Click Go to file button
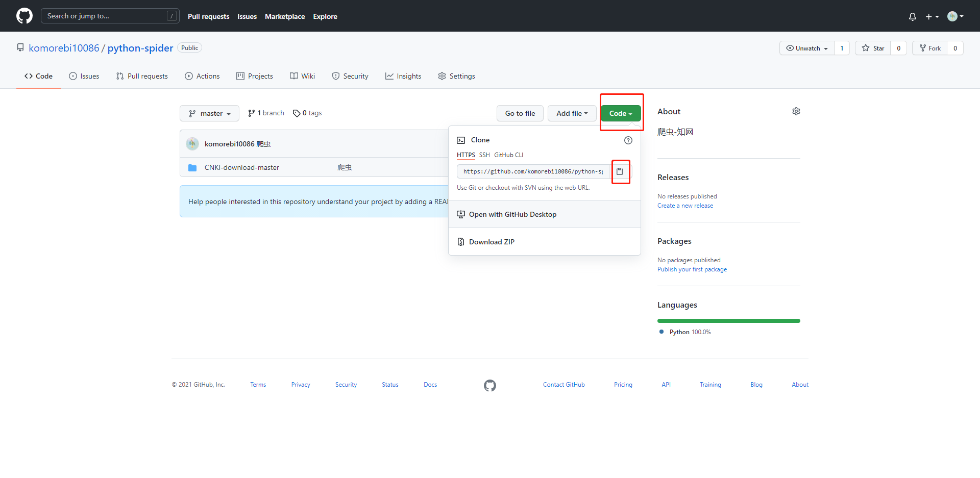Viewport: 980px width, 478px height. coord(520,113)
